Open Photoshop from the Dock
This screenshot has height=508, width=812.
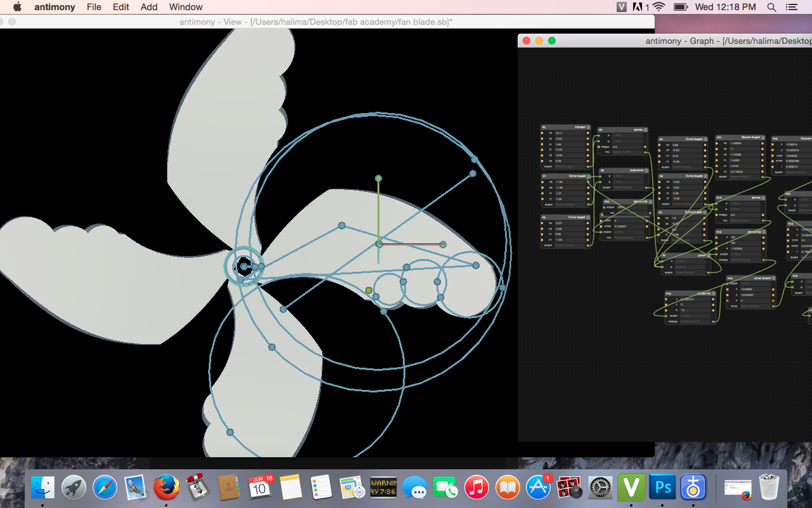point(663,488)
